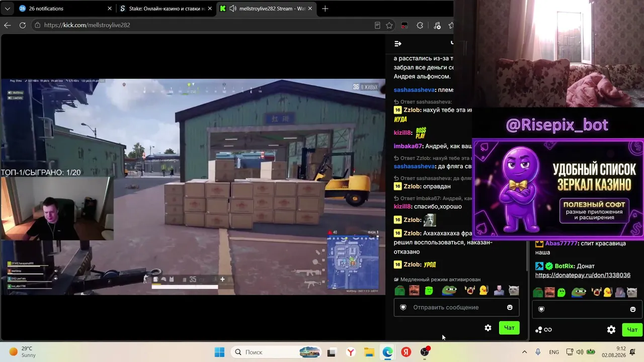Open Task View on the taskbar
Screen dimensions: 644x362
tap(331, 352)
